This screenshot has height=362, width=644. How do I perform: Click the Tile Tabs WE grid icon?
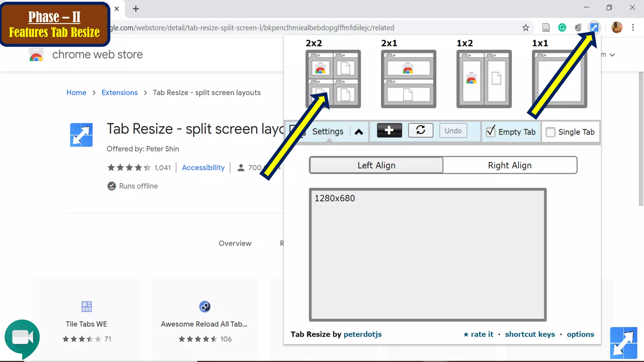pos(86,306)
